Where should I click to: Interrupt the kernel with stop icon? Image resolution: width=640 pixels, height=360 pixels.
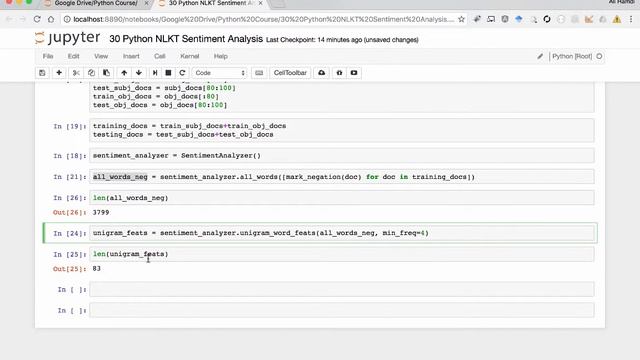[x=168, y=73]
